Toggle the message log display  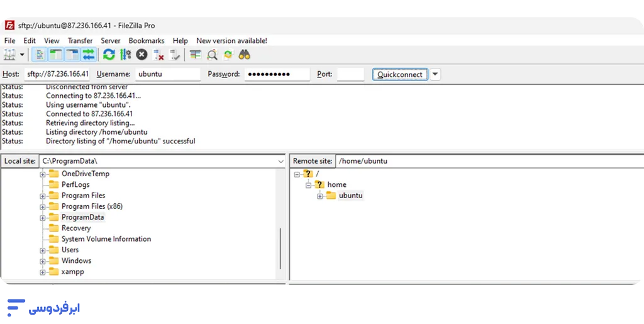(x=39, y=55)
